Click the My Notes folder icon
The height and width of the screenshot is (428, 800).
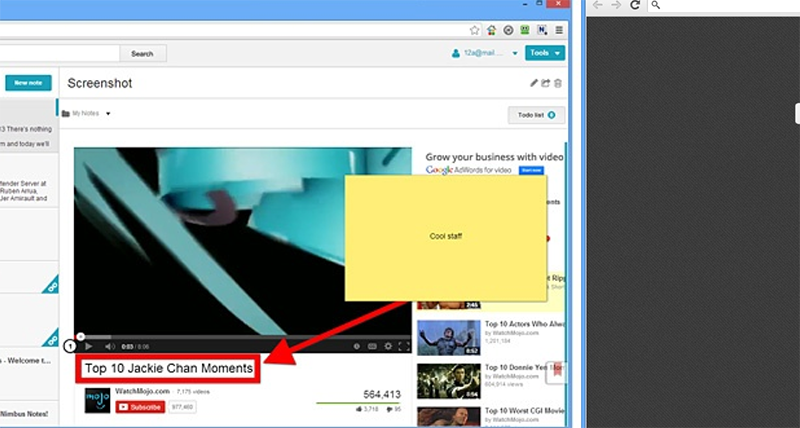[x=65, y=114]
